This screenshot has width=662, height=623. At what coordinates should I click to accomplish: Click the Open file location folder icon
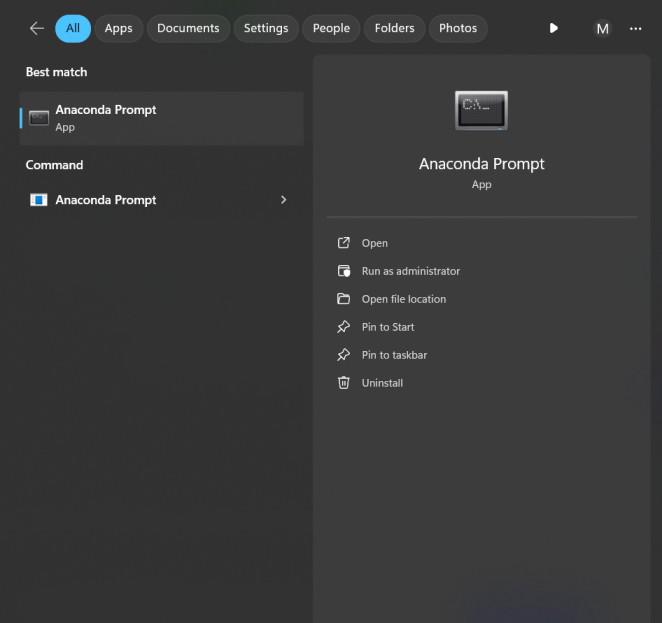(344, 299)
